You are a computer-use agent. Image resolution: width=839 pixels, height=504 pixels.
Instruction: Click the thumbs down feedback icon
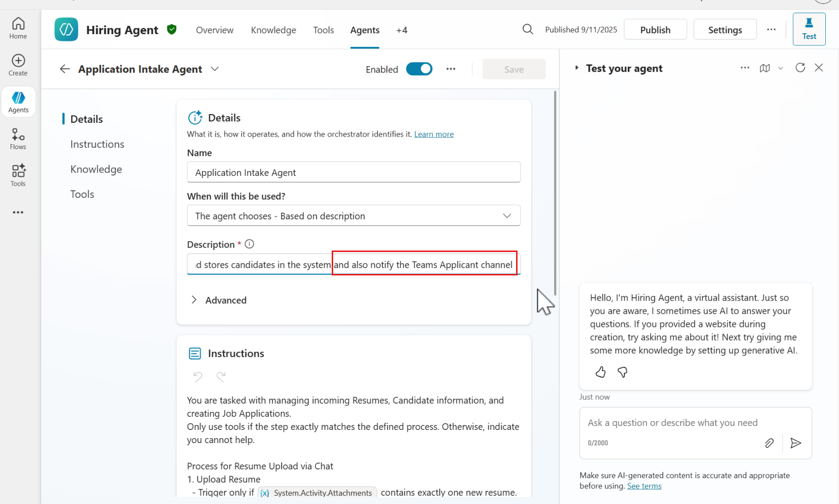622,372
